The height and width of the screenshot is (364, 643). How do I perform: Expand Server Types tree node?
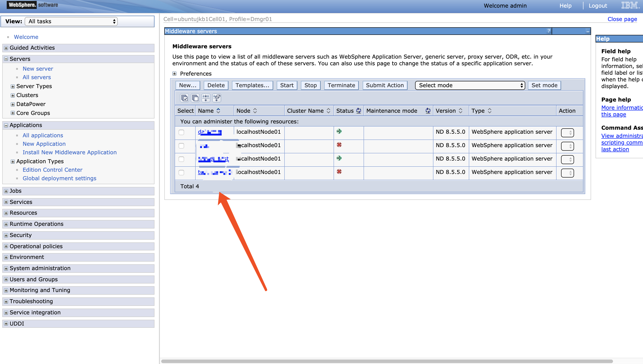[13, 87]
